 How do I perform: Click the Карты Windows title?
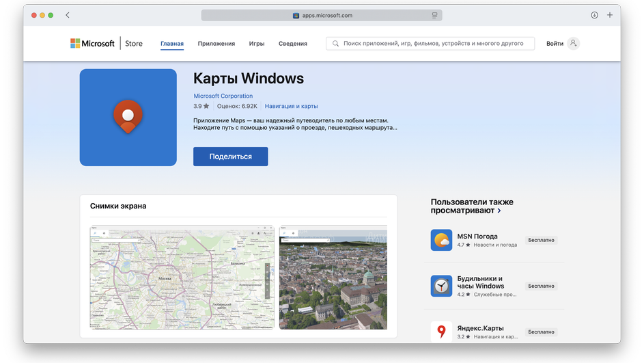click(x=249, y=79)
